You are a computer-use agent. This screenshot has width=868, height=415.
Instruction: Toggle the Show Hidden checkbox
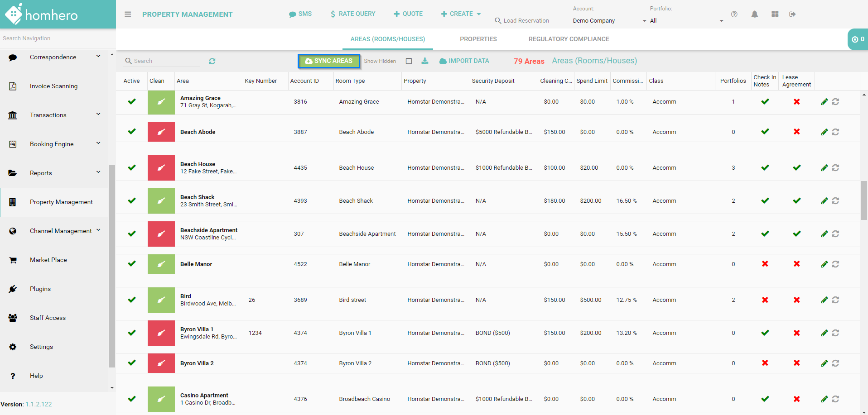click(409, 61)
